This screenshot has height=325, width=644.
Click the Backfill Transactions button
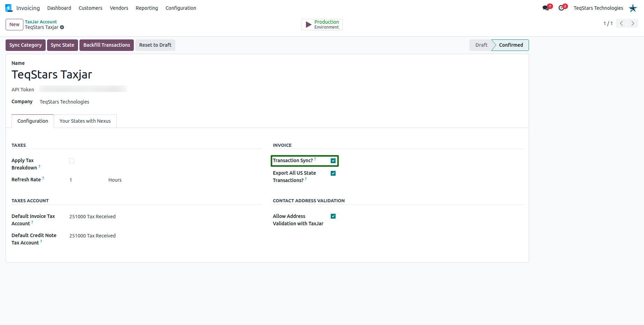(x=107, y=45)
